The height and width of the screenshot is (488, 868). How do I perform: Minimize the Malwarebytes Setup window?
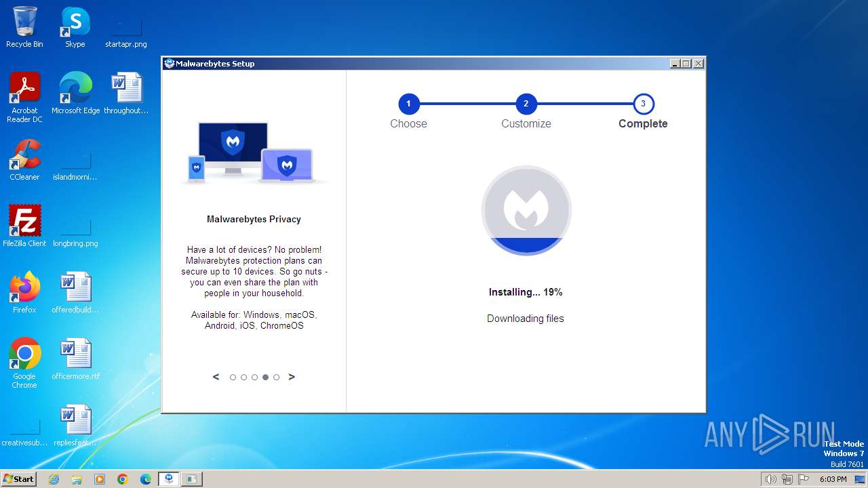675,64
